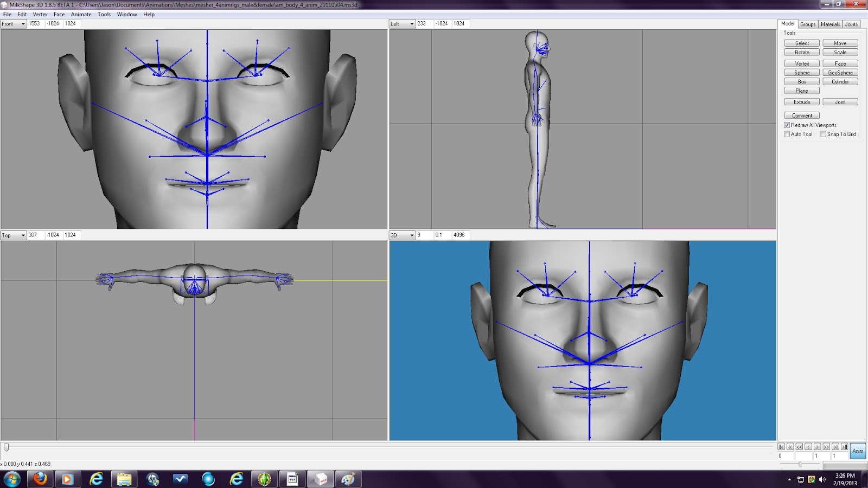
Task: Enable the Auto Tool option
Action: pyautogui.click(x=787, y=134)
